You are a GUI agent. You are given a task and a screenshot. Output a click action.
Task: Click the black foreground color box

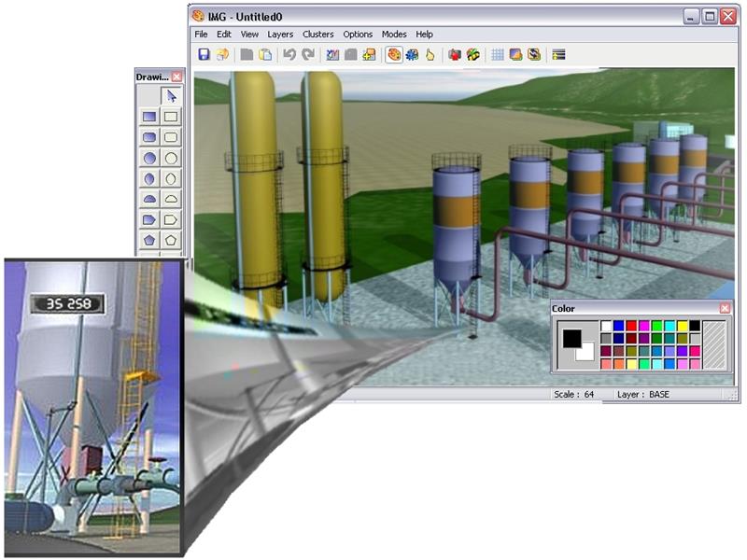[571, 339]
